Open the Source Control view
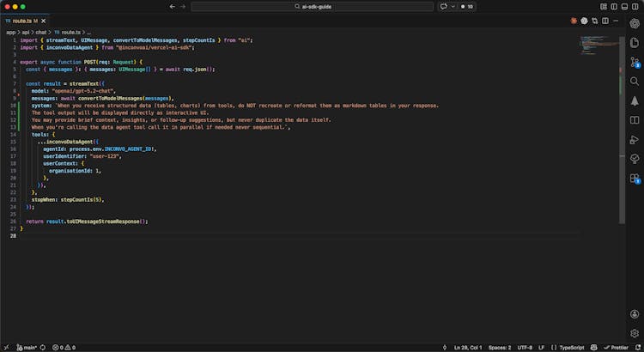 [635, 63]
